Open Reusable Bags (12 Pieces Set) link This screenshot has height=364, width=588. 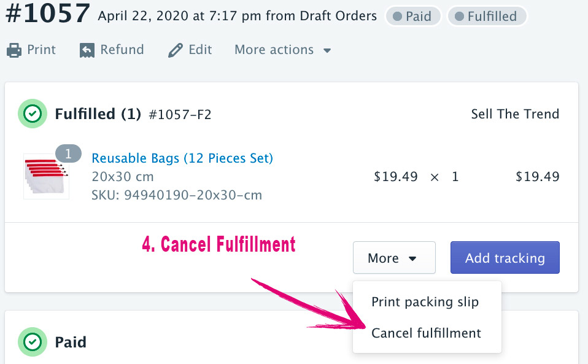182,158
